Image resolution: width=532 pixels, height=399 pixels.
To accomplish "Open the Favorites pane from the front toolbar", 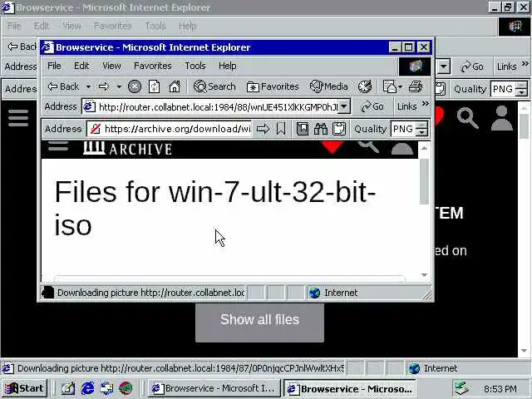I will pyautogui.click(x=273, y=86).
